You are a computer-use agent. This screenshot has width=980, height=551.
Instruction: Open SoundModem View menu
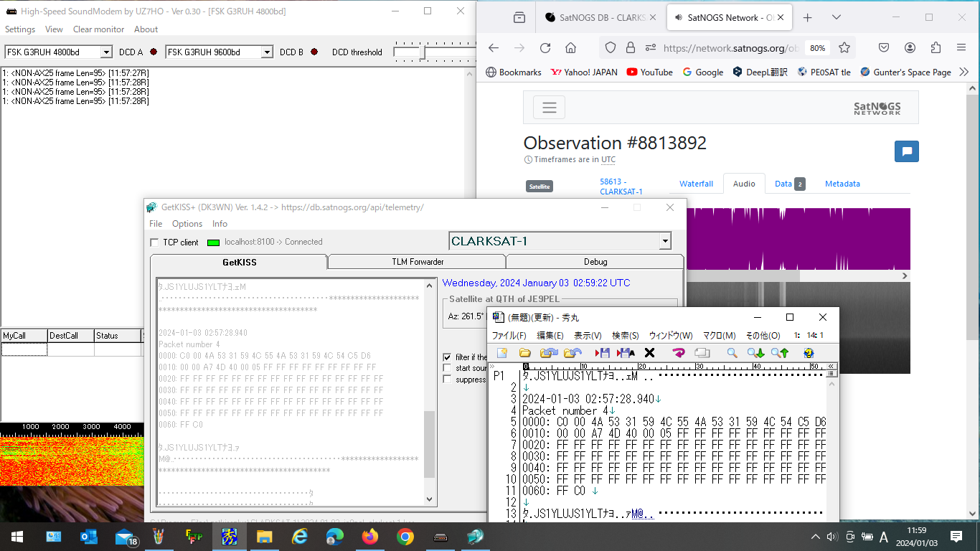coord(54,29)
